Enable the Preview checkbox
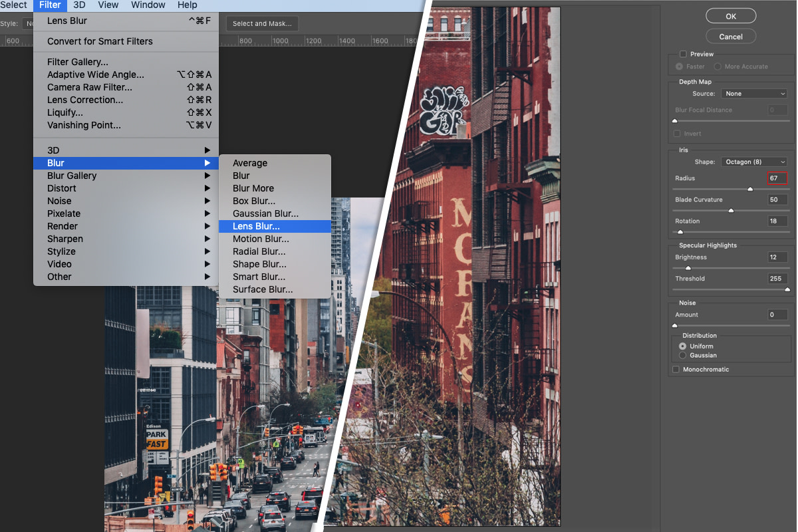The image size is (798, 532). (x=683, y=55)
